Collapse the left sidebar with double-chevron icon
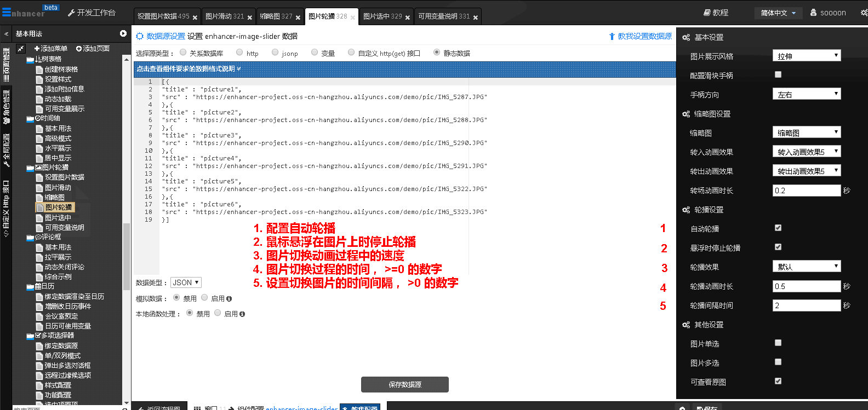The image size is (868, 410). click(x=6, y=34)
